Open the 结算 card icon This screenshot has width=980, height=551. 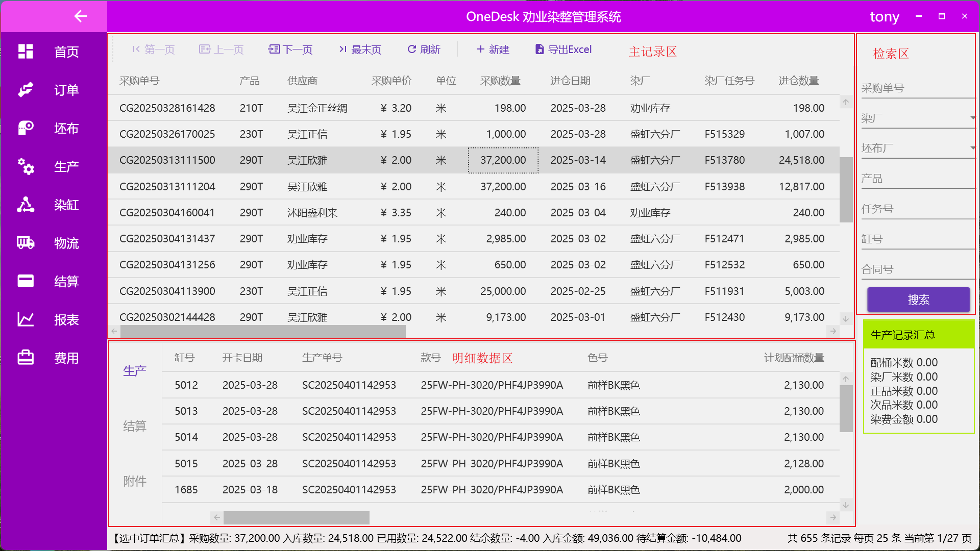click(x=26, y=281)
